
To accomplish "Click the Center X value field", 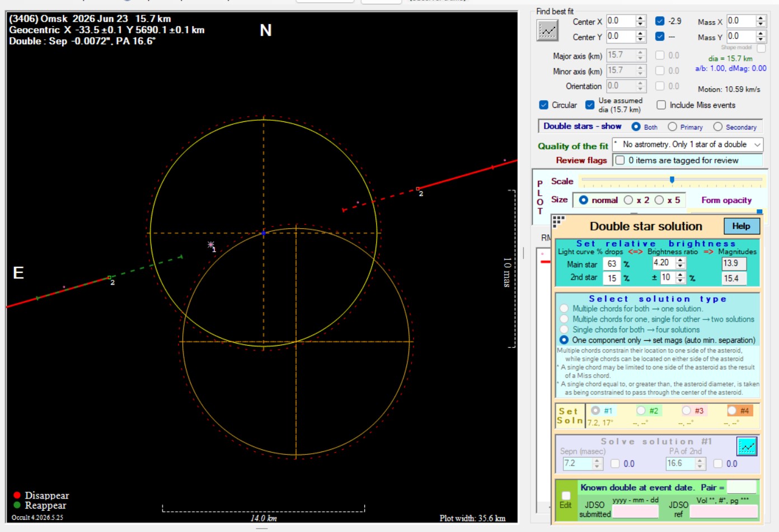I will [x=621, y=21].
